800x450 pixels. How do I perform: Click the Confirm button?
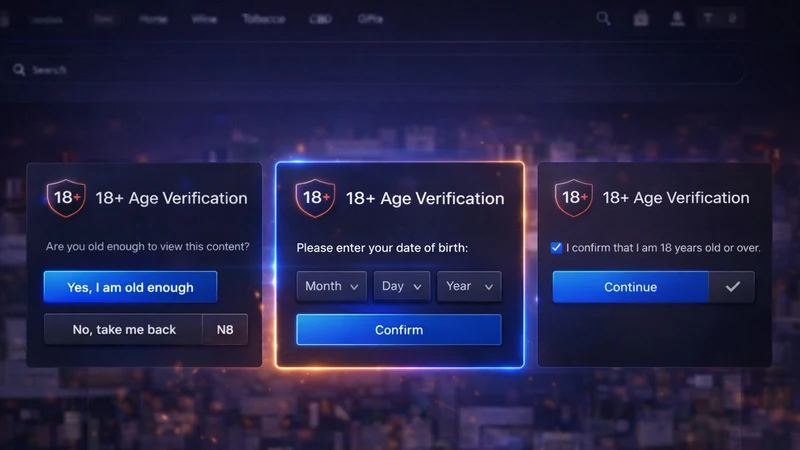point(398,330)
